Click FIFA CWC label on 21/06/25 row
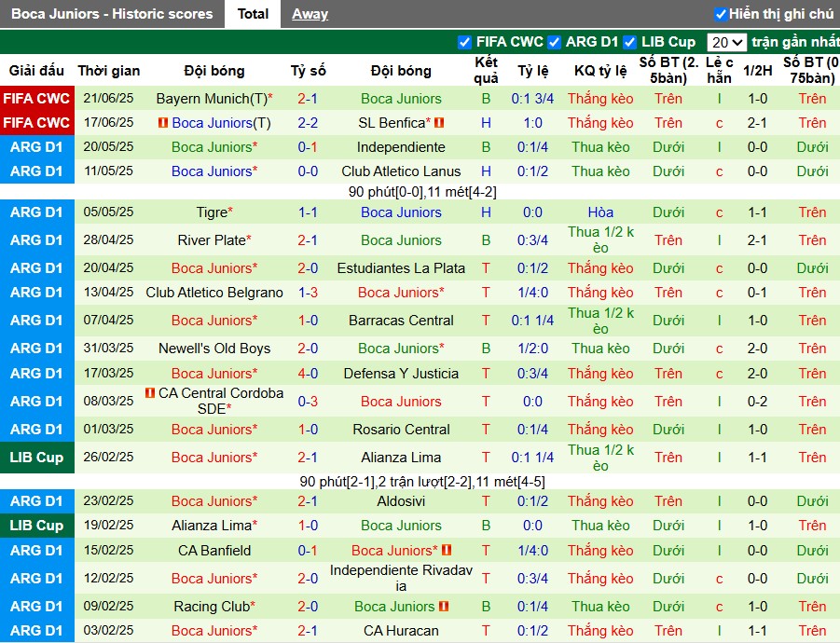This screenshot has height=643, width=840. (x=36, y=99)
